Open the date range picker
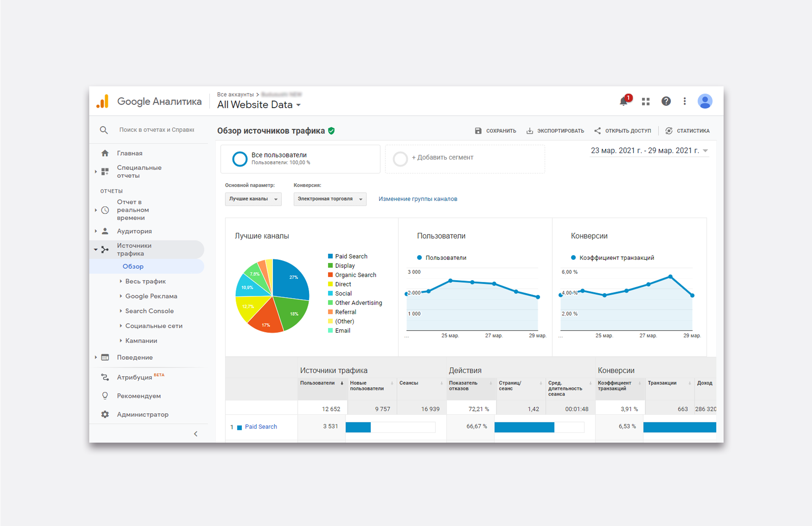812x526 pixels. click(649, 151)
